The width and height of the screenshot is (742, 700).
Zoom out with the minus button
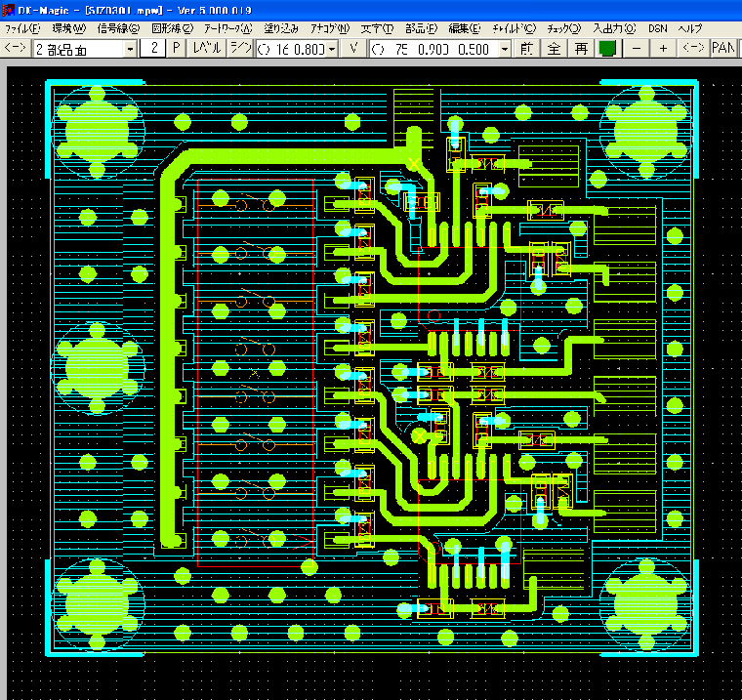click(x=637, y=48)
